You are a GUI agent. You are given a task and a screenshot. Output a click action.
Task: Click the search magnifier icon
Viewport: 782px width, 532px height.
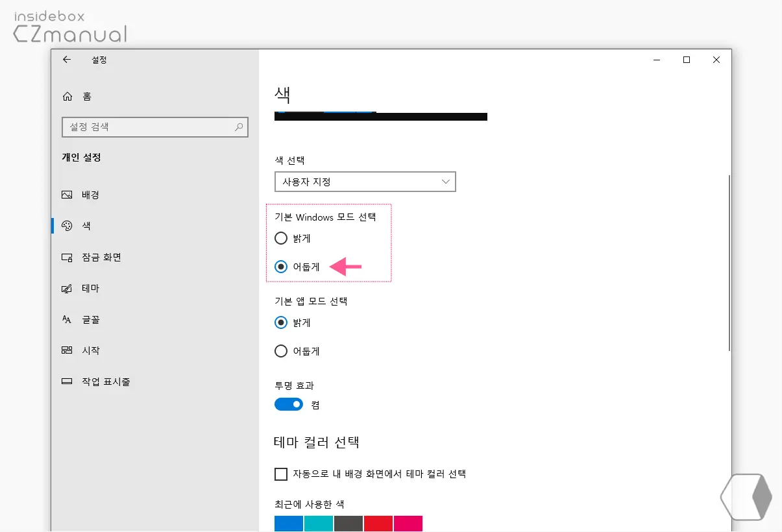239,127
